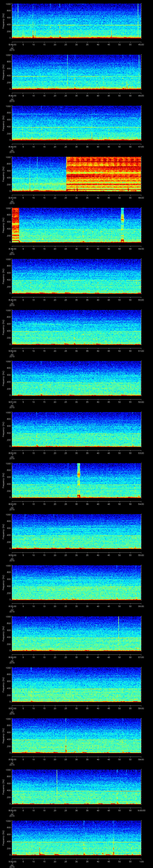Click "Frequency (Hz)" axis title of 8:44 spectrogram
Image resolution: width=153 pixels, height=868 pixels.
click(3, 21)
